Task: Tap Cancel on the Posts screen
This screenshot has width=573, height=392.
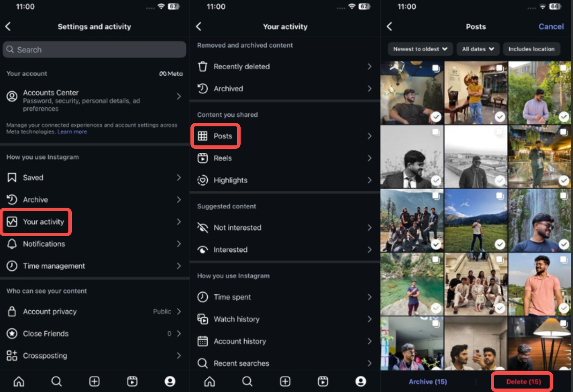Action: 551,27
